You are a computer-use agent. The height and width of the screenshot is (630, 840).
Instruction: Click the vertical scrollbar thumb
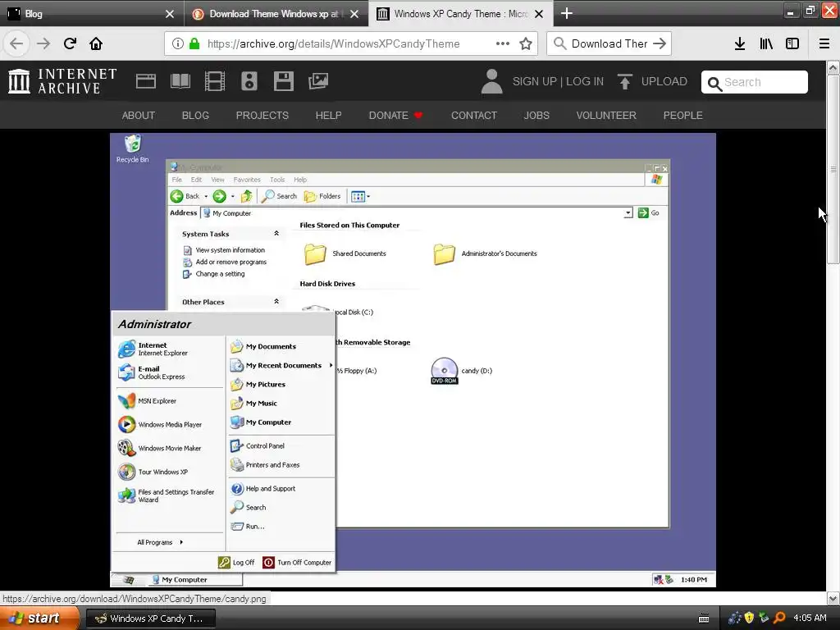833,169
